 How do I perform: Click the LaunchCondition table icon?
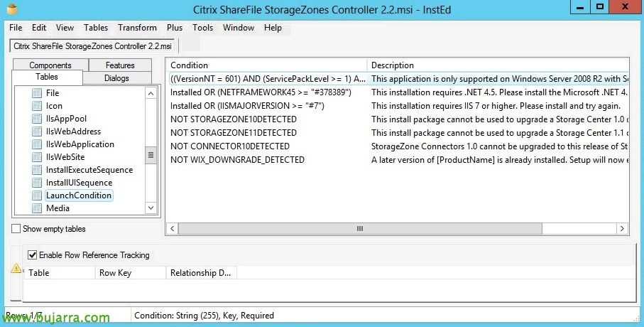coord(37,195)
